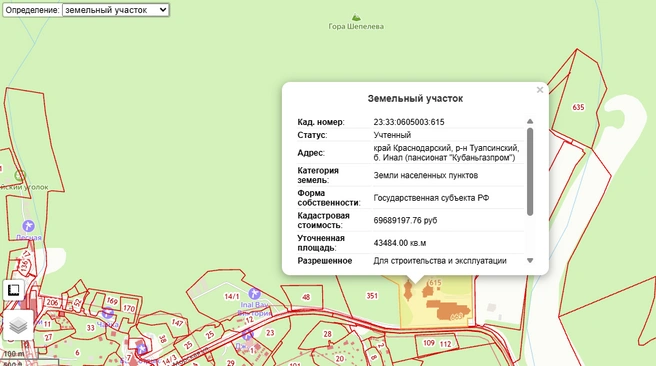Image resolution: width=656 pixels, height=366 pixels.
Task: Click the popup scrollbar down arrow
Action: [530, 261]
